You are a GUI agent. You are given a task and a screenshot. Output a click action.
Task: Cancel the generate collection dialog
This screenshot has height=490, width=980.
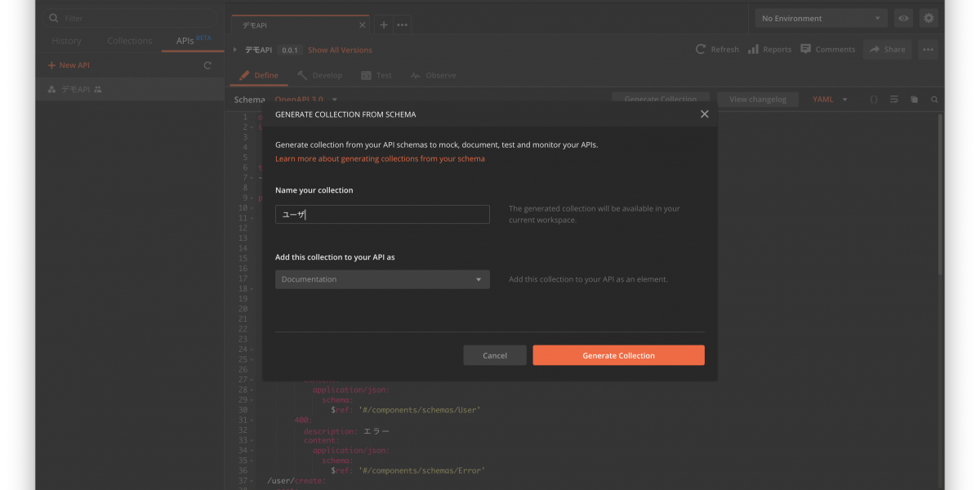click(494, 355)
